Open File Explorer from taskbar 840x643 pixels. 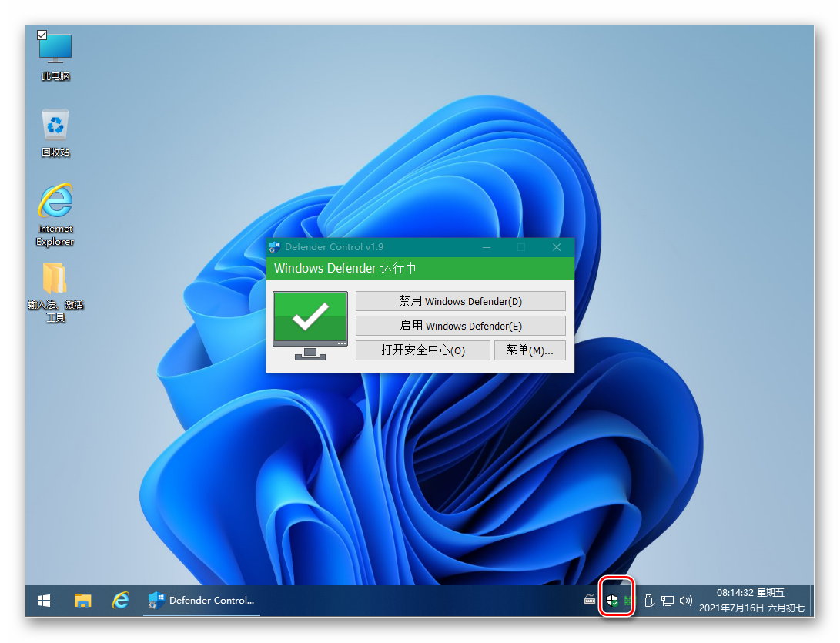point(82,601)
